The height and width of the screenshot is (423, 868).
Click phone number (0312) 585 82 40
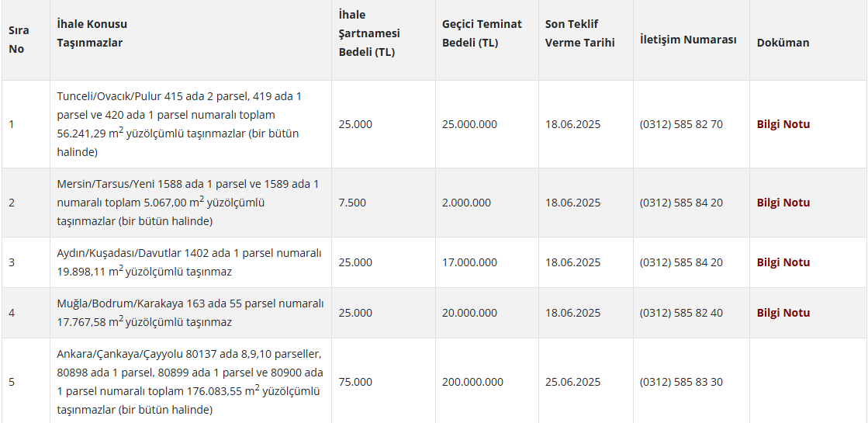tap(680, 313)
